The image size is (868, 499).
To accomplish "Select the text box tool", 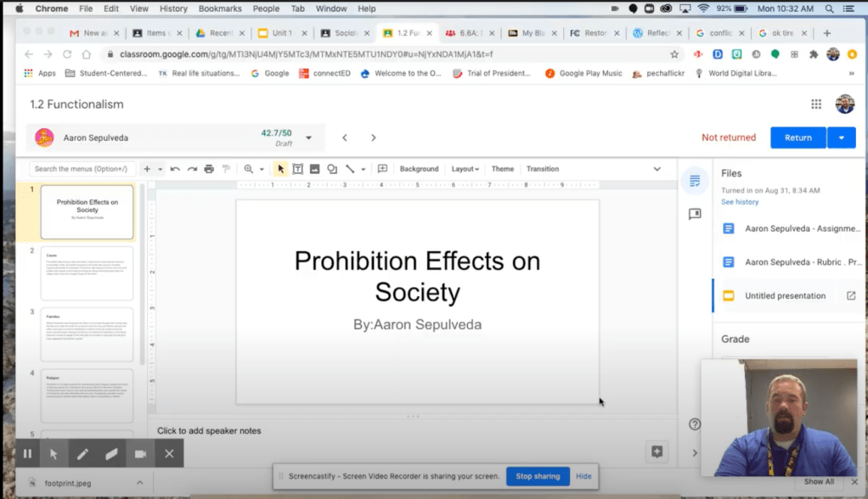I will coord(297,169).
